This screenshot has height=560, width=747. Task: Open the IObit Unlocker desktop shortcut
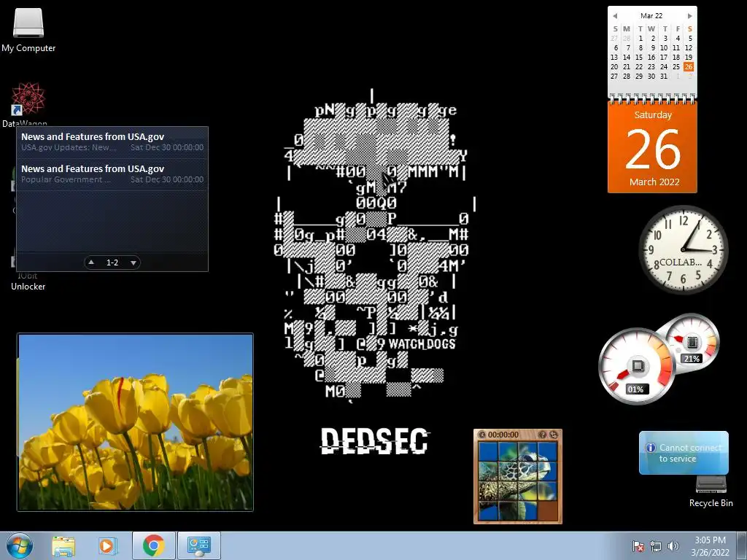(x=28, y=282)
